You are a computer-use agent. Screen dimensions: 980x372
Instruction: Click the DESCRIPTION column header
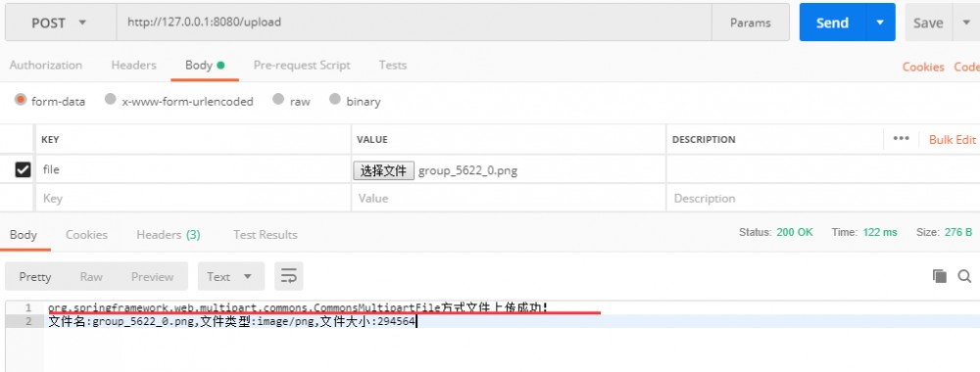pyautogui.click(x=704, y=140)
